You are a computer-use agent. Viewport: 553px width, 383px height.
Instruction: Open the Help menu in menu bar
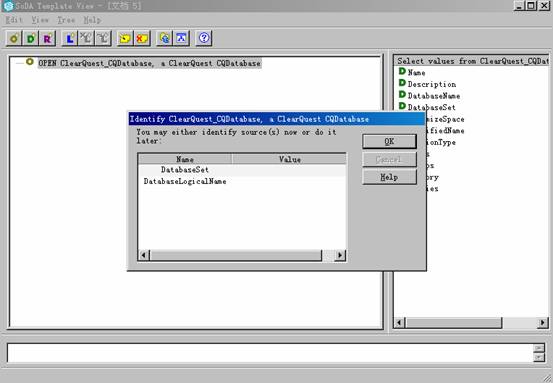tap(92, 20)
